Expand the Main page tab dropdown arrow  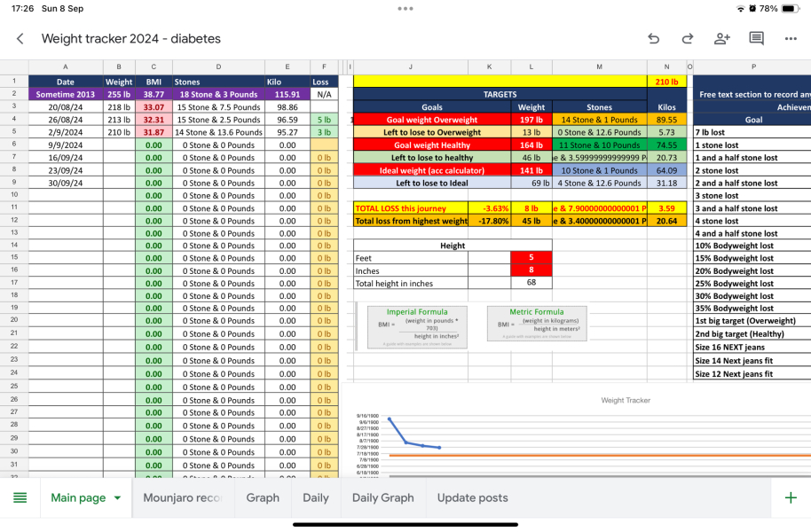117,498
